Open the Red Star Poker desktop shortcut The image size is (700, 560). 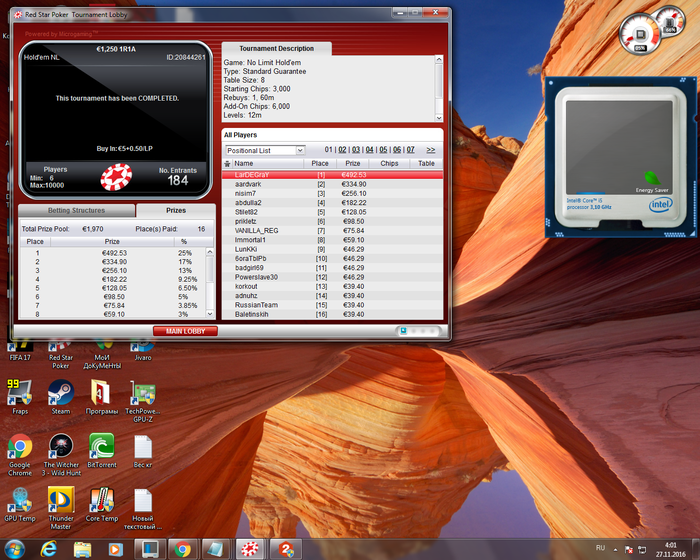click(x=61, y=355)
